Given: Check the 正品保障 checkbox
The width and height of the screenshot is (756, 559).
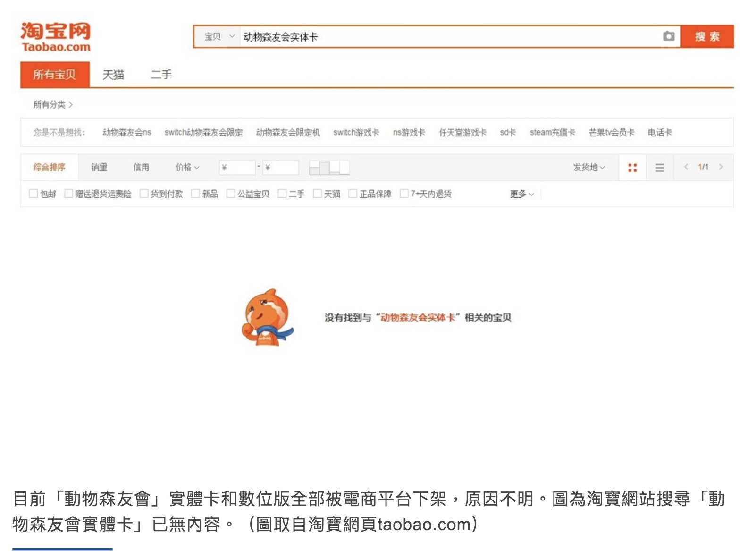Looking at the screenshot, I should pyautogui.click(x=353, y=194).
